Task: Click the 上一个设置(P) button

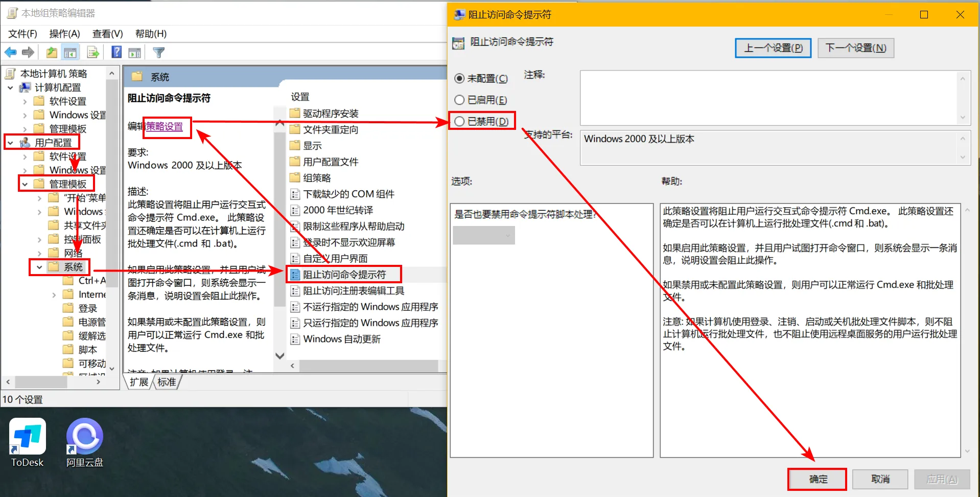Action: click(x=773, y=48)
